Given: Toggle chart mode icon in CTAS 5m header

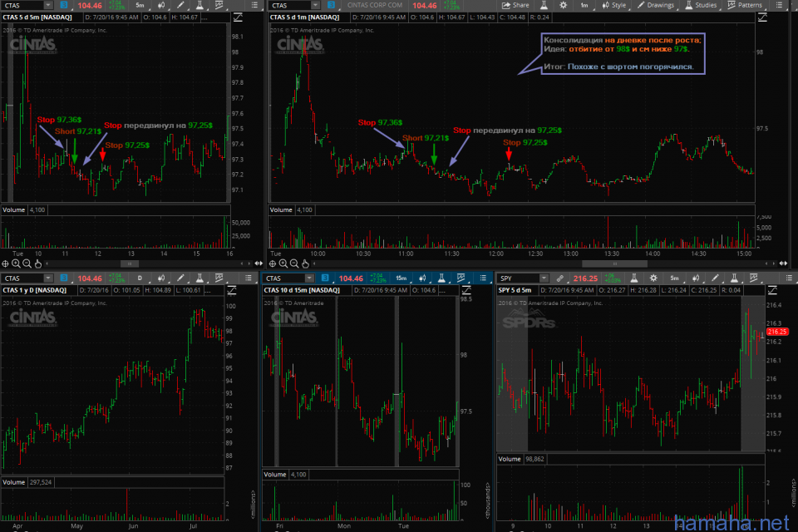Looking at the screenshot, I should tap(238, 17).
